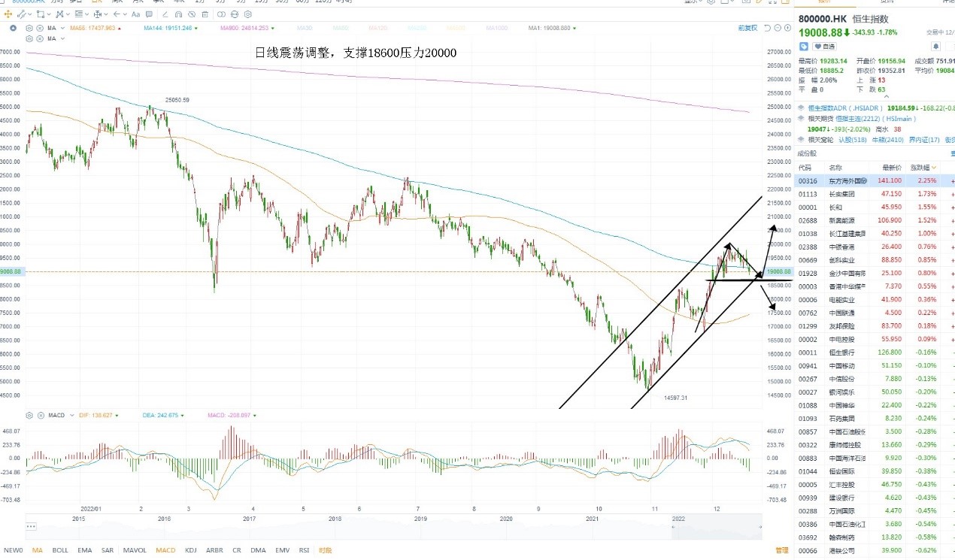
Task: Switch to EMA indicator tab
Action: click(x=84, y=550)
